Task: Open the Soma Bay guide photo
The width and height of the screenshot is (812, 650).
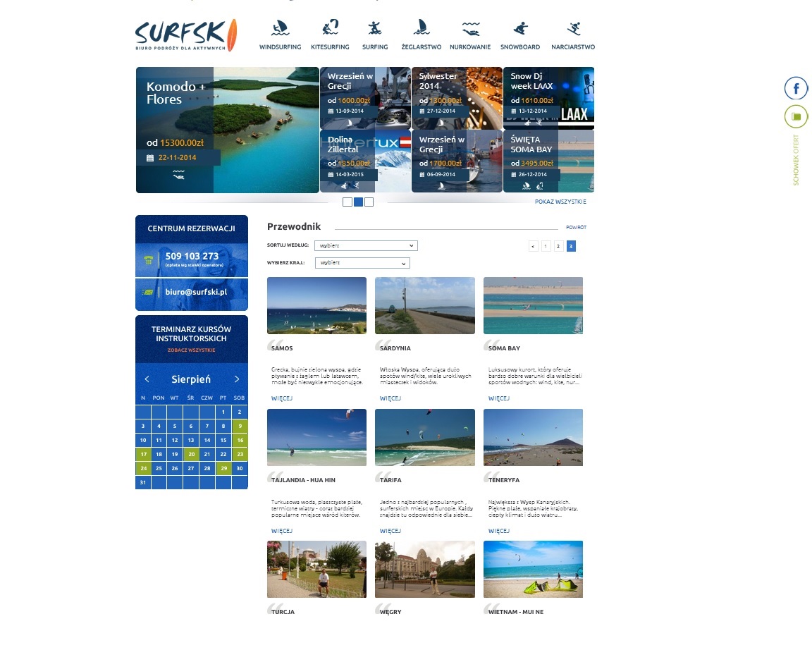Action: tap(533, 305)
